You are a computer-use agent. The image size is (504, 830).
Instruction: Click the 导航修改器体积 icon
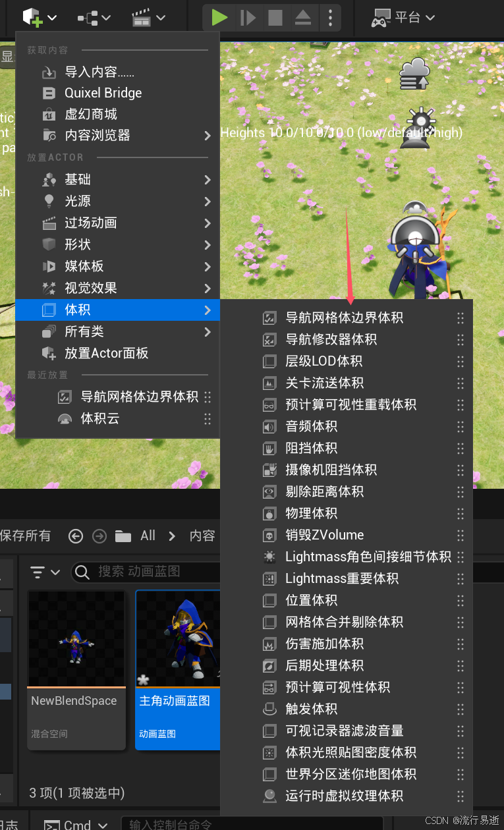(269, 340)
